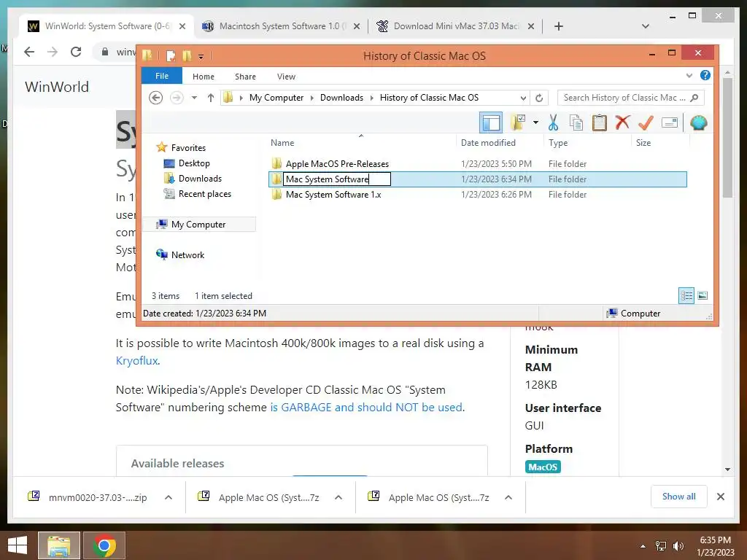747x560 pixels.
Task: Click Show all downloads button
Action: click(x=679, y=497)
